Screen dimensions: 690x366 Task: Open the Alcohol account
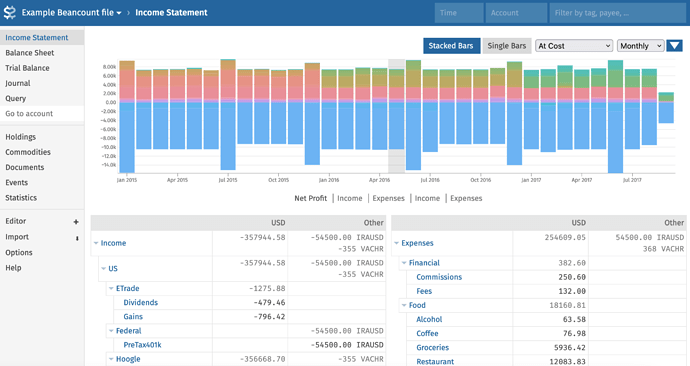429,319
